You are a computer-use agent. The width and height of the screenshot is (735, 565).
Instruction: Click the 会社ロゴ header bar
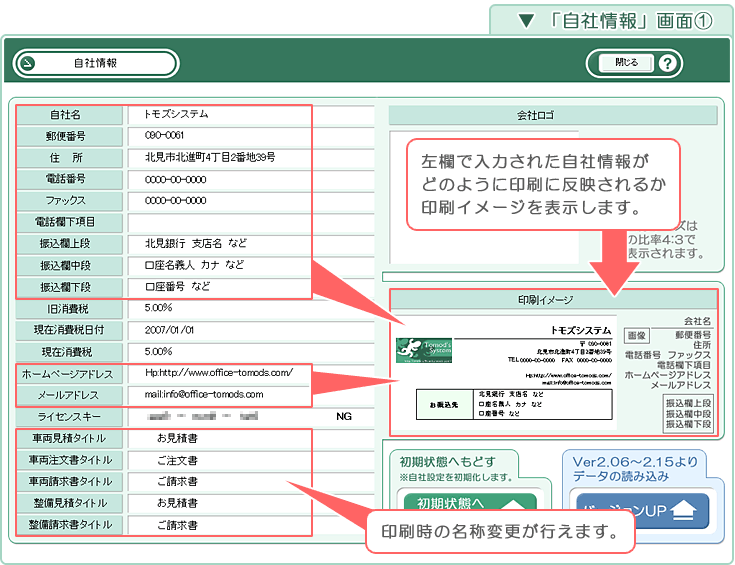click(x=553, y=115)
